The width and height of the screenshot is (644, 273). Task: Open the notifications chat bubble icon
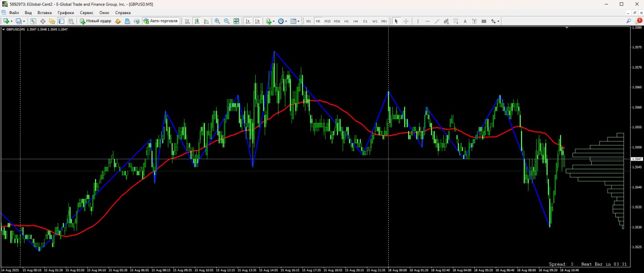click(x=639, y=21)
